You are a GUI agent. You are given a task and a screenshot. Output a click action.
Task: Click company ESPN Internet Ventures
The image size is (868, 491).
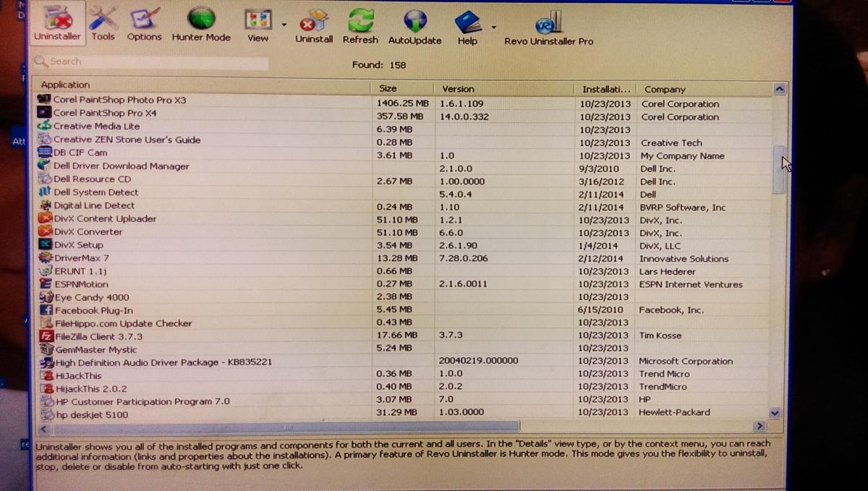point(691,284)
